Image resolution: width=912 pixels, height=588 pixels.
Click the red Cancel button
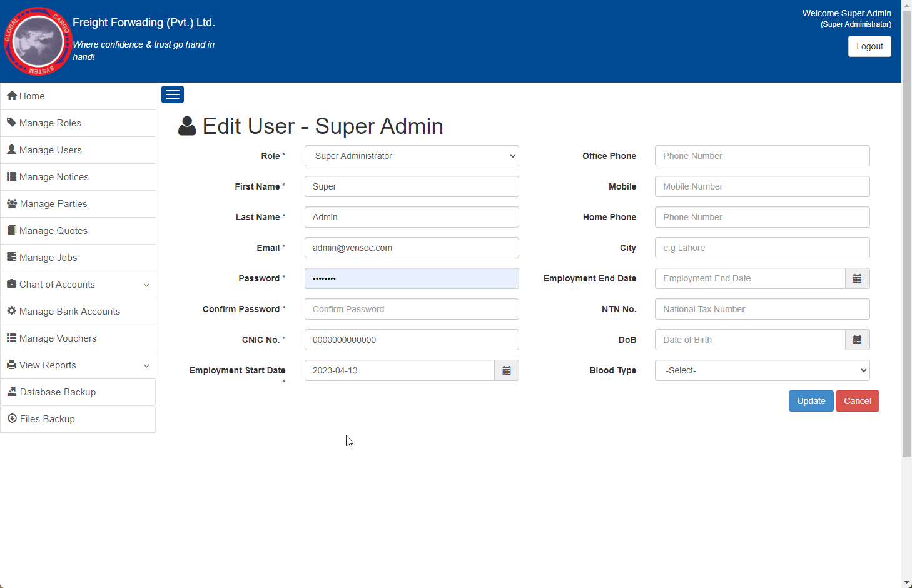(x=857, y=401)
